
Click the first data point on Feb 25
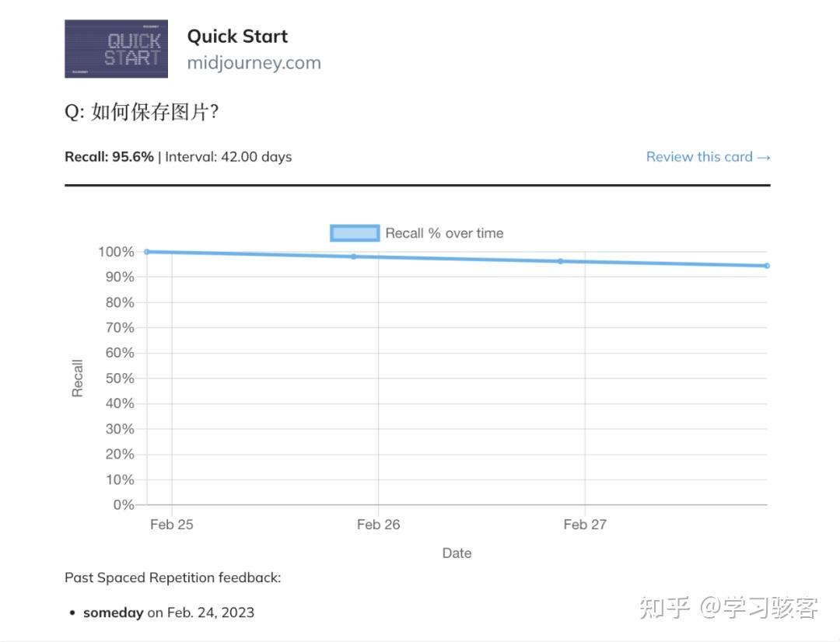147,251
